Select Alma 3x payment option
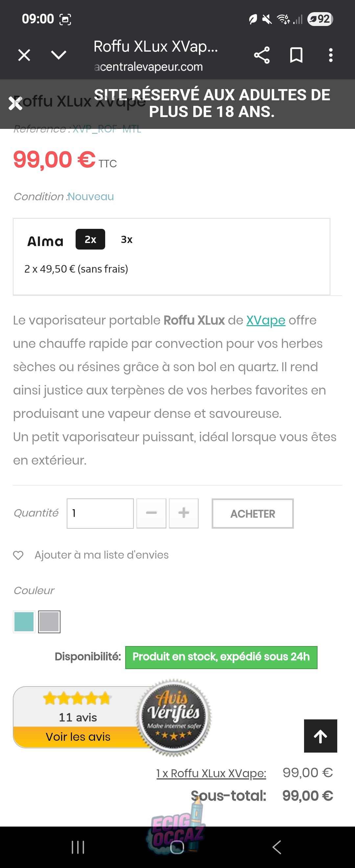 [x=127, y=239]
